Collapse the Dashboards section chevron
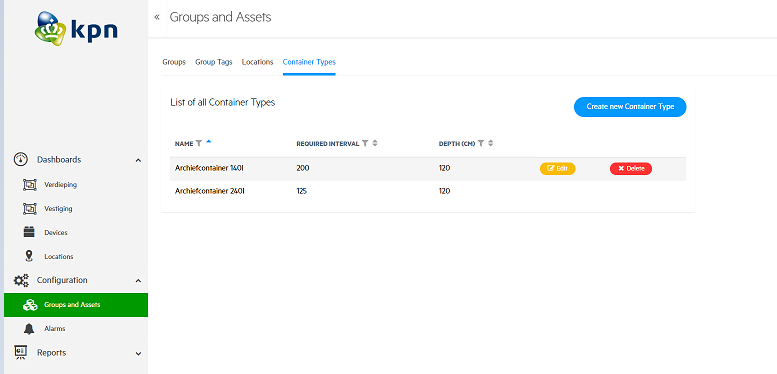This screenshot has width=777, height=374. pos(138,160)
